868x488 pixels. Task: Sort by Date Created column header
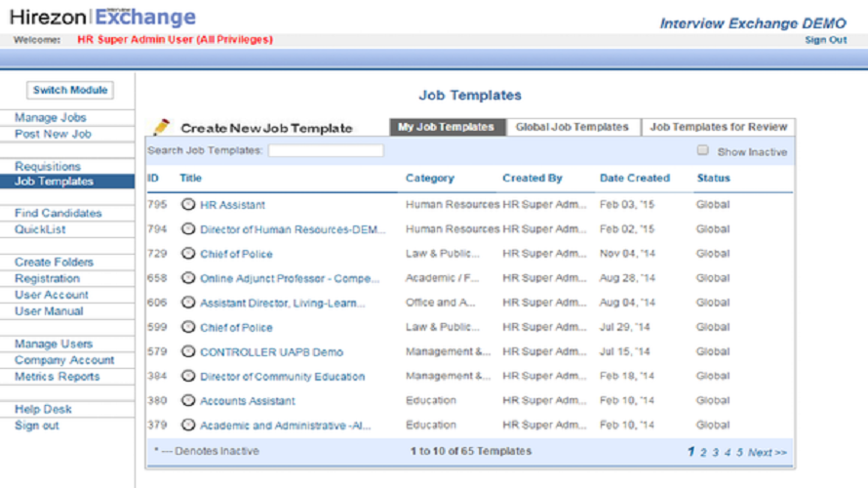click(634, 178)
